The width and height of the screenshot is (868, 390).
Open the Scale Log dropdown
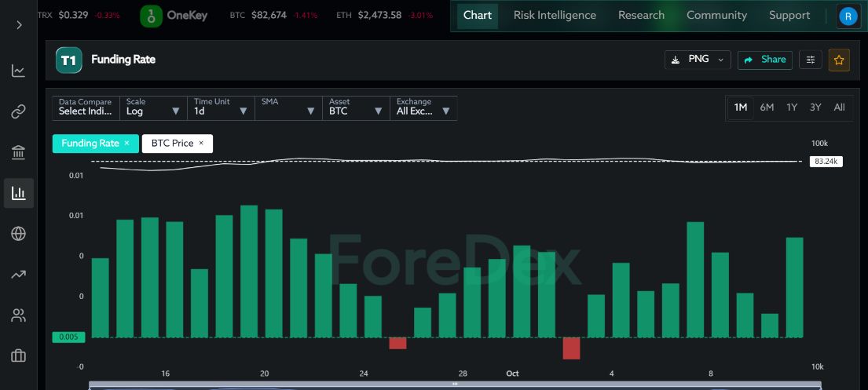point(153,108)
